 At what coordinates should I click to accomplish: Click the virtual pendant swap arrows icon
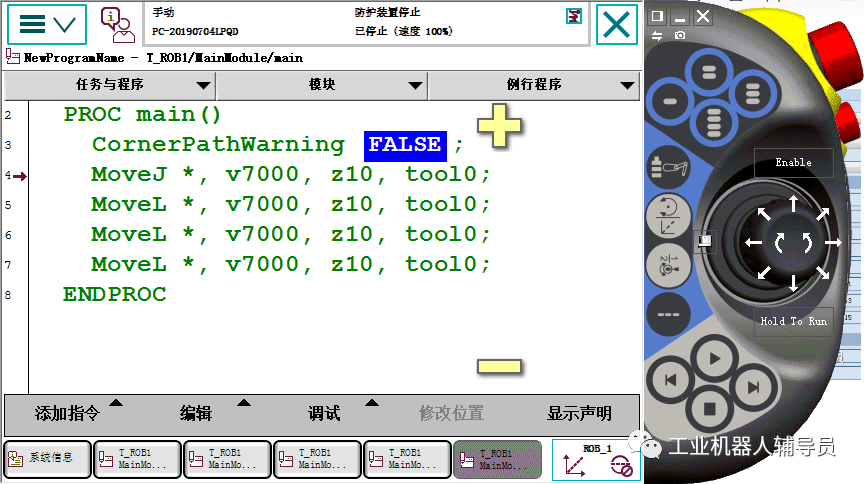pyautogui.click(x=657, y=35)
